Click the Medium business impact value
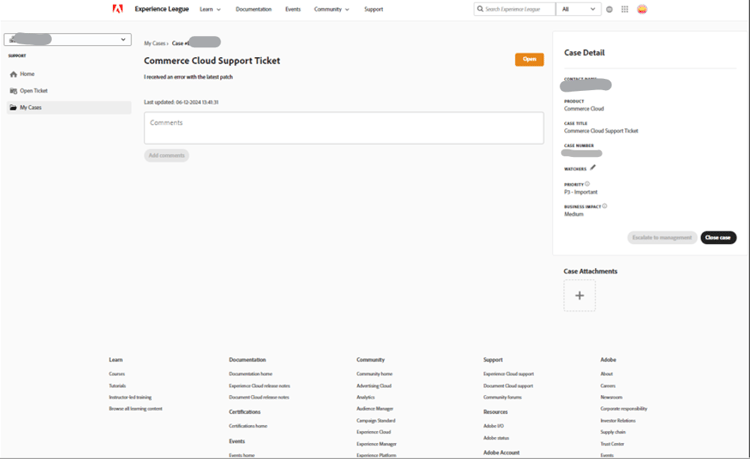The height and width of the screenshot is (459, 750). point(574,214)
